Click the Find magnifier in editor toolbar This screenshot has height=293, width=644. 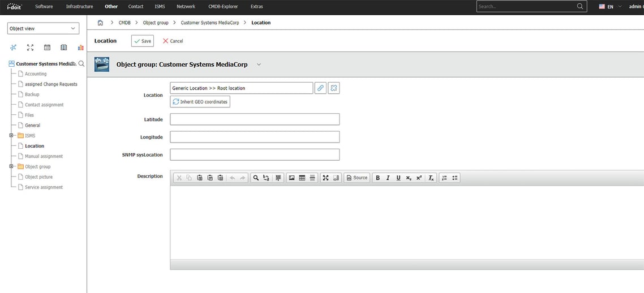(x=255, y=178)
